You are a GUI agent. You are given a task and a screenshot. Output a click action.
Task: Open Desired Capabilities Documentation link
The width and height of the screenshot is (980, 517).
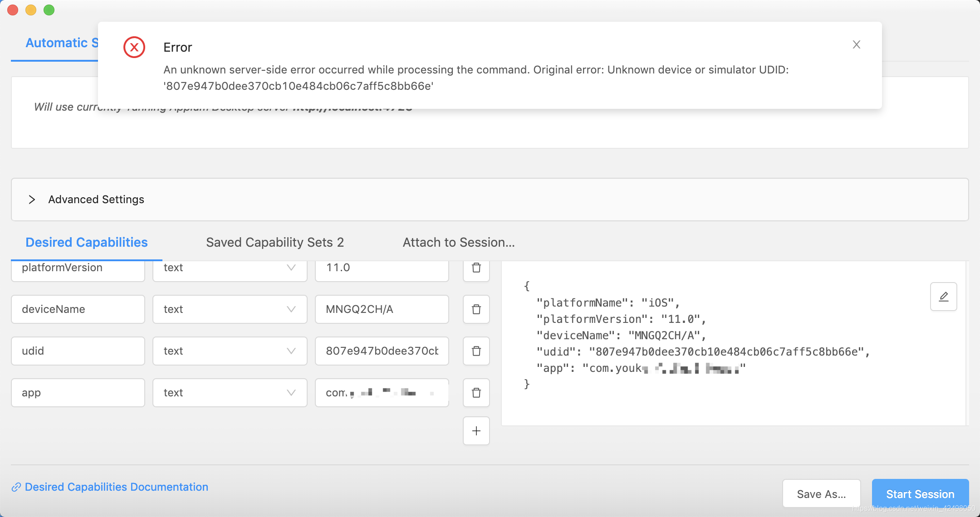pos(116,487)
